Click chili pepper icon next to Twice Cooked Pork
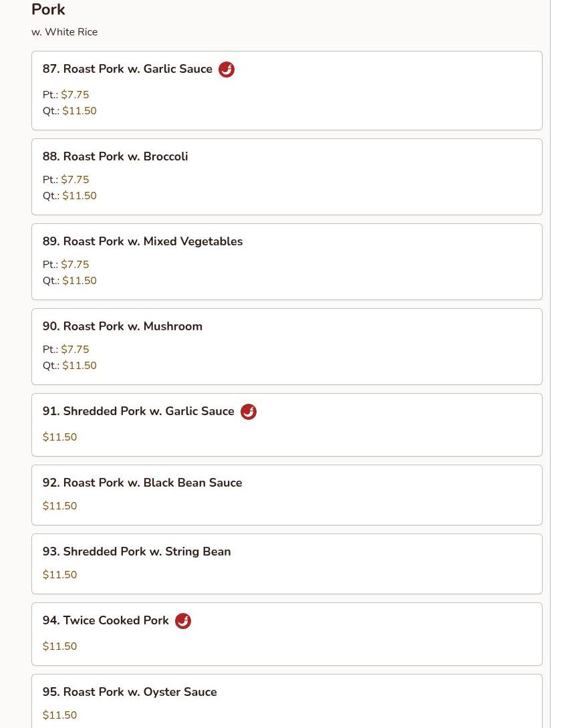564x728 pixels. pyautogui.click(x=183, y=621)
